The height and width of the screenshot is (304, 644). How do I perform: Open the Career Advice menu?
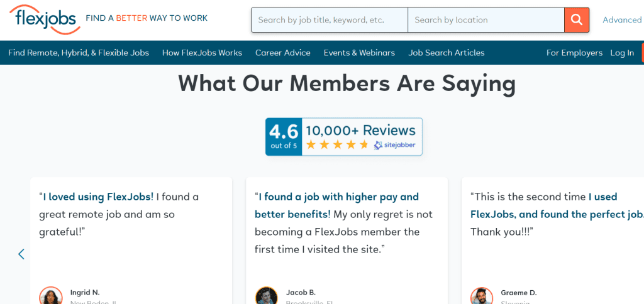pos(283,53)
